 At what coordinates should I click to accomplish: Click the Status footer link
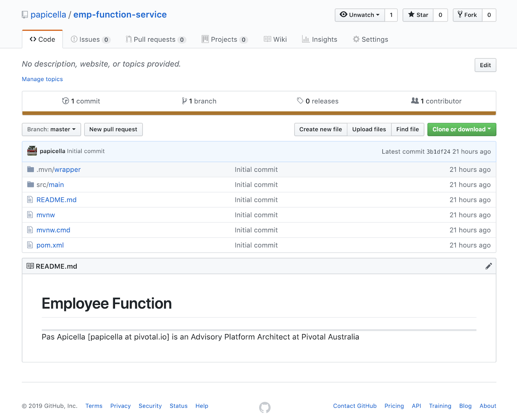coord(179,406)
